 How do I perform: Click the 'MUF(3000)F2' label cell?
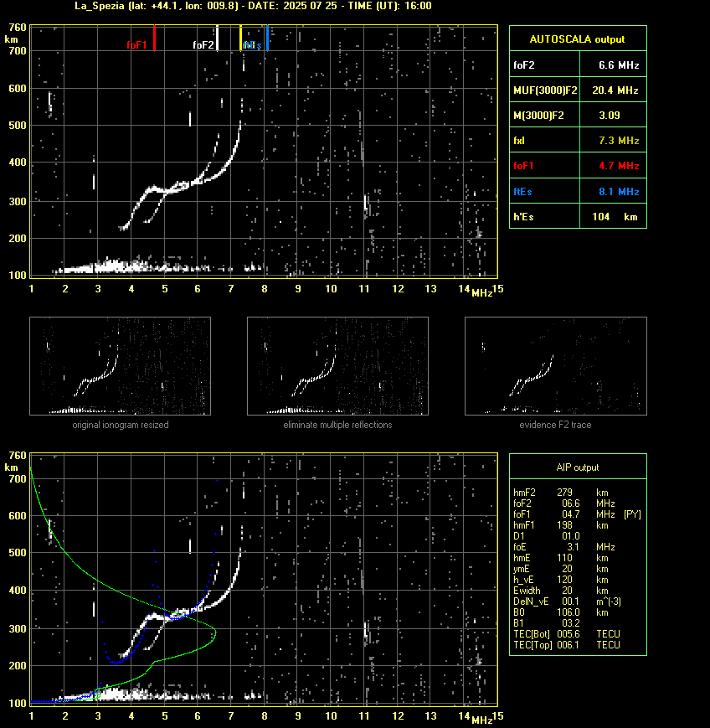click(x=545, y=90)
